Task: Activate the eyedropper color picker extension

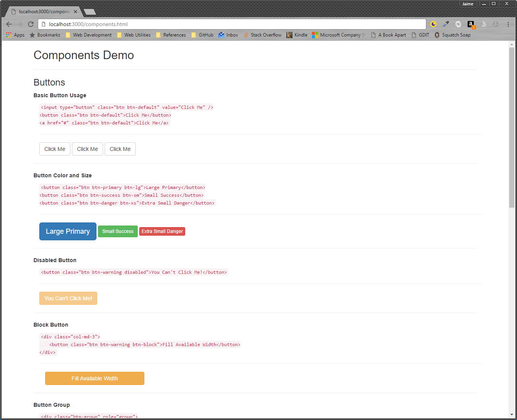Action: 446,24
